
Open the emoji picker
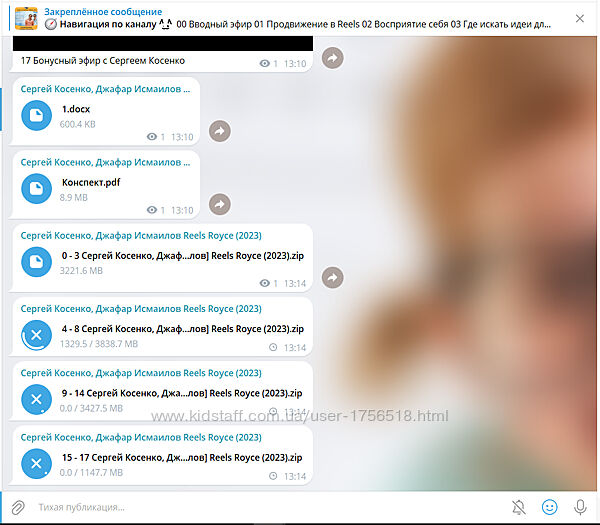tap(549, 507)
